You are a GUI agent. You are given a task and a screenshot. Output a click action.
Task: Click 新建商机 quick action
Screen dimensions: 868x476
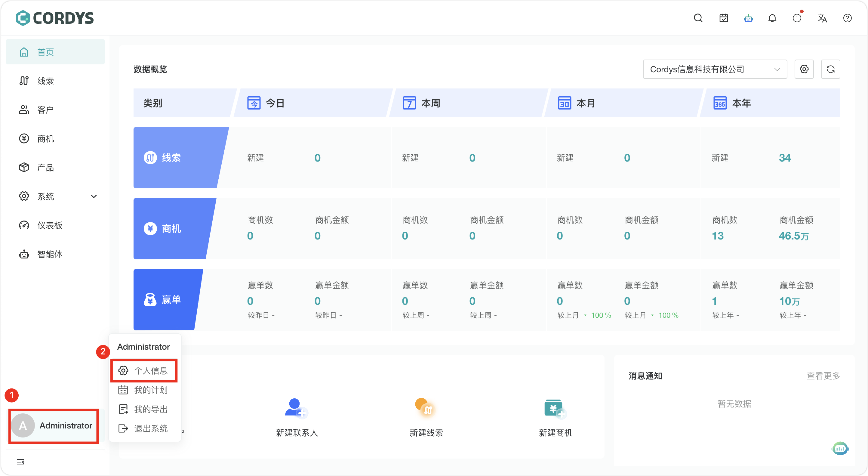(x=555, y=418)
